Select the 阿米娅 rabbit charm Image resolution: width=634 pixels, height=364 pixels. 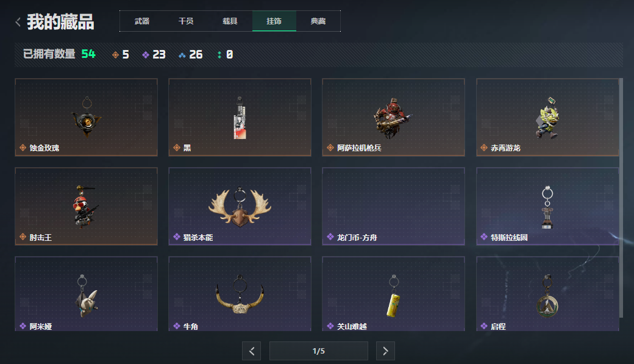86,296
